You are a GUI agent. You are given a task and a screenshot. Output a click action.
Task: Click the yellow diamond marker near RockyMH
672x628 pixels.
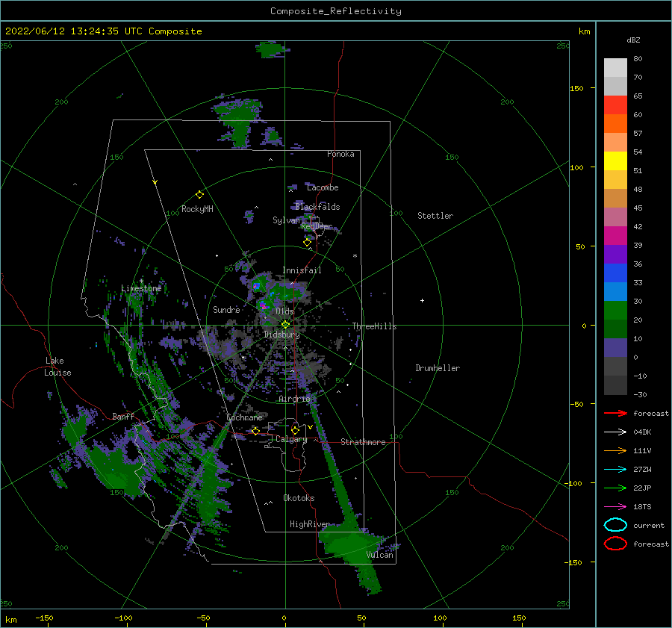(199, 195)
